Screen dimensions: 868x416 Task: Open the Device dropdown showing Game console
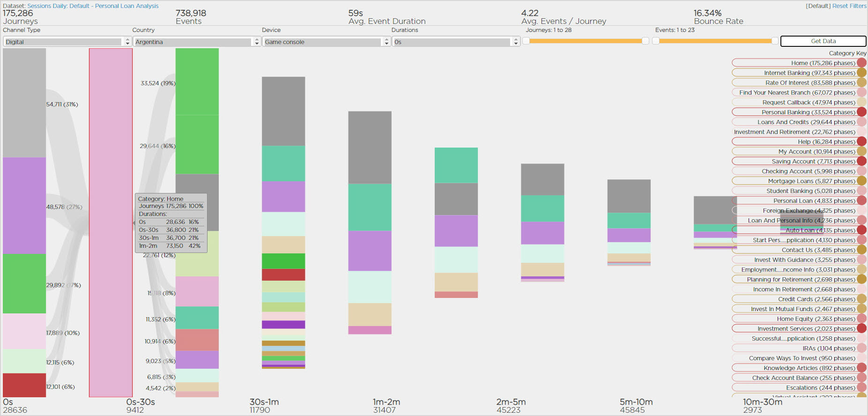point(326,42)
